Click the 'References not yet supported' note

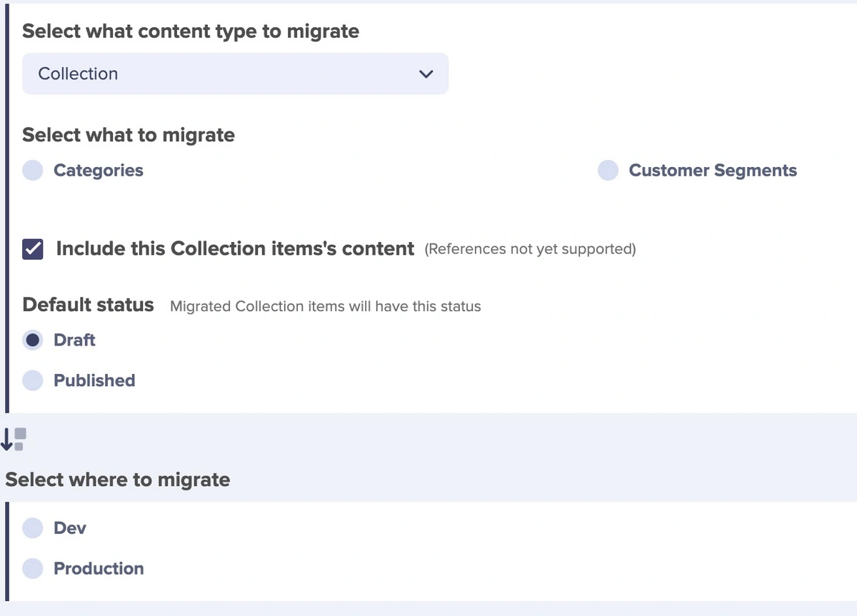530,249
